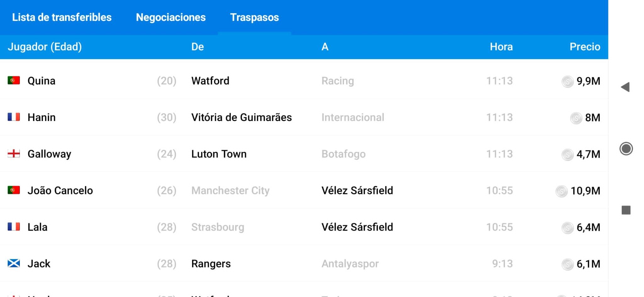Sort by the Precio column header
The height and width of the screenshot is (297, 644).
tap(585, 47)
